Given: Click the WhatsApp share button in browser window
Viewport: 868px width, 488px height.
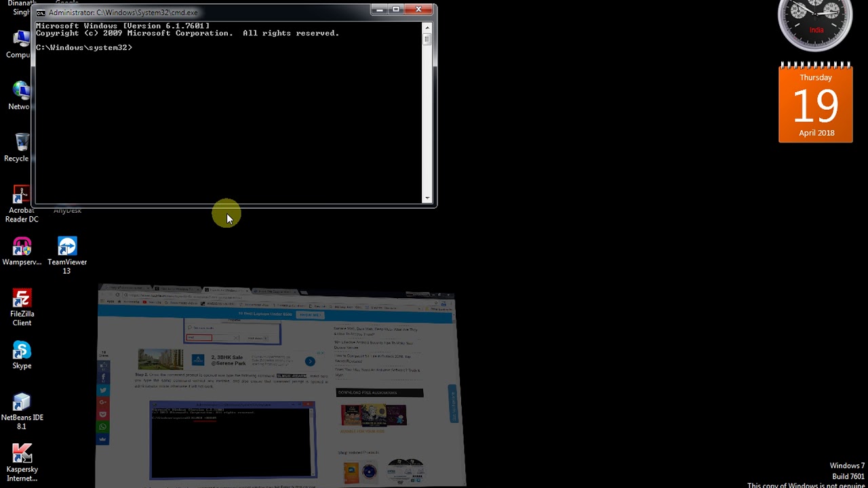Looking at the screenshot, I should point(103,427).
